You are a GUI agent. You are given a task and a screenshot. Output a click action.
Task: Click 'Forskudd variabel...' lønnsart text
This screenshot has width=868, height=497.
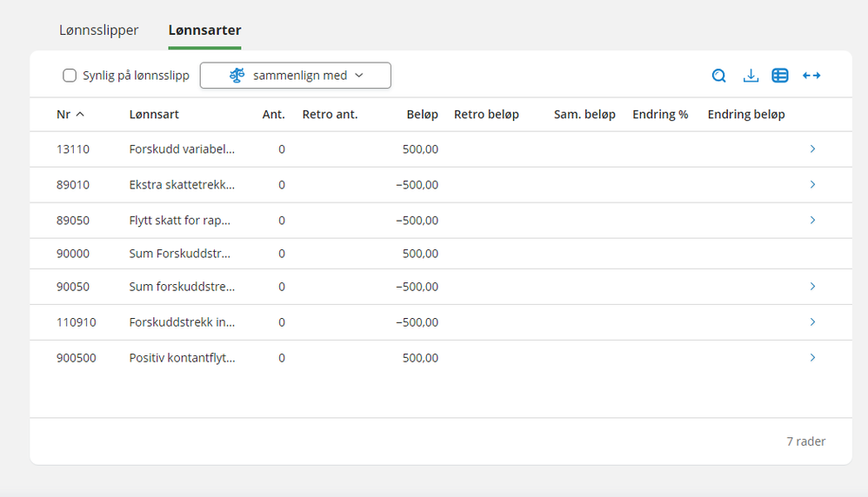[182, 149]
